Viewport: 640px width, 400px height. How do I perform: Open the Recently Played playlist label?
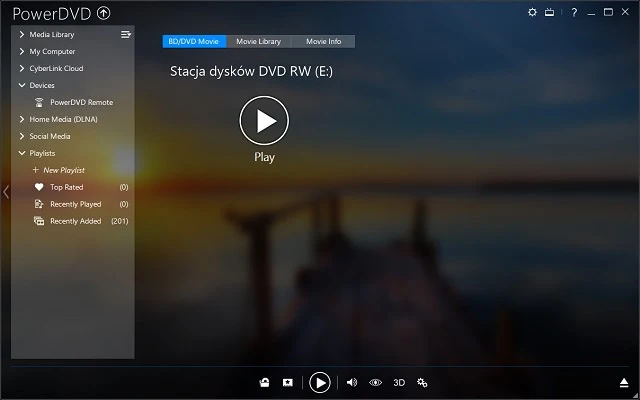[x=76, y=204]
